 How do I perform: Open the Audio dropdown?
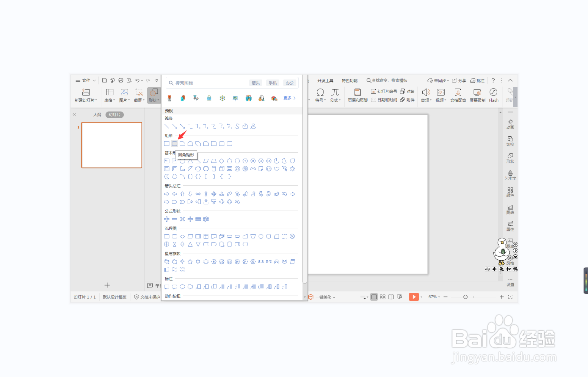[426, 95]
